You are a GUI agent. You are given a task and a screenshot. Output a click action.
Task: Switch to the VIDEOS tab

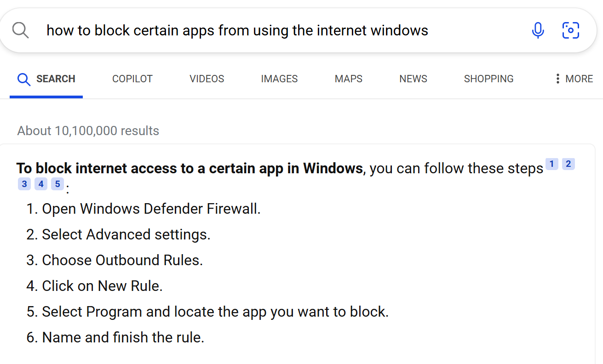[x=207, y=79]
